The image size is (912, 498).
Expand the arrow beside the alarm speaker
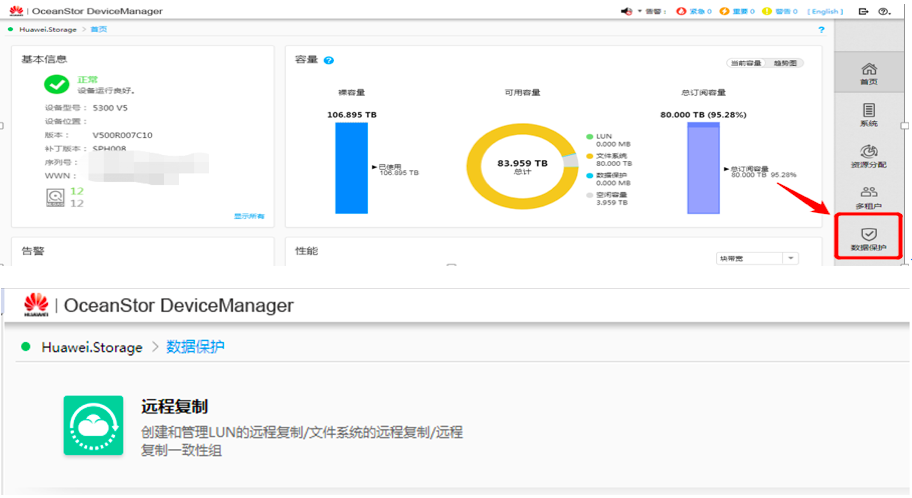point(639,11)
